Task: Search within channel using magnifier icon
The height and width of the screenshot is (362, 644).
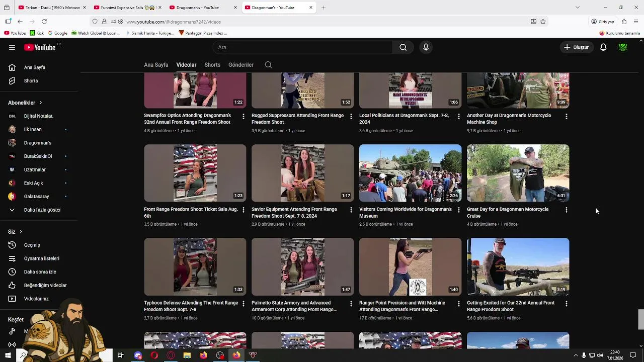Action: pos(268,65)
